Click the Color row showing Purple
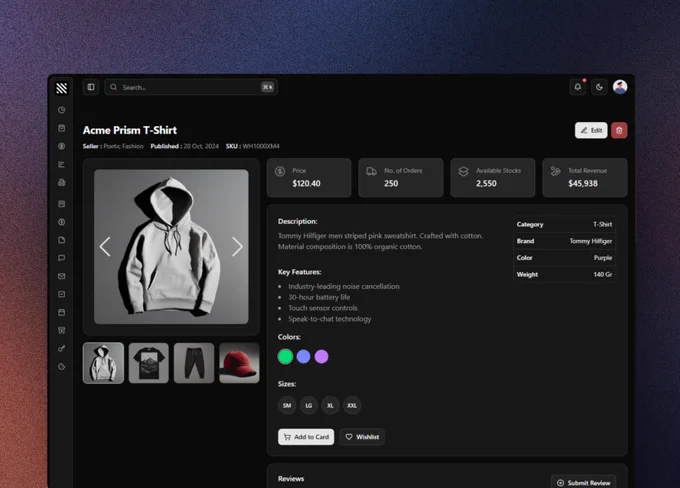 pos(564,258)
